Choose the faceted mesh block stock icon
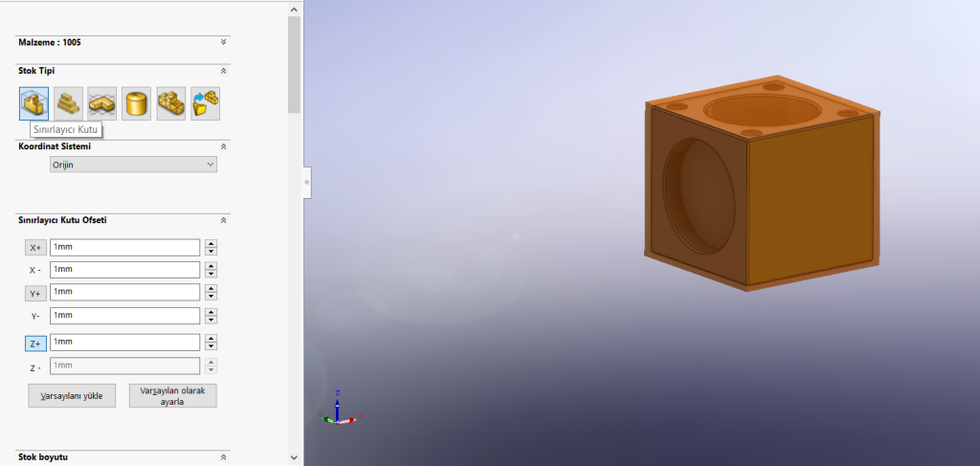 [171, 103]
